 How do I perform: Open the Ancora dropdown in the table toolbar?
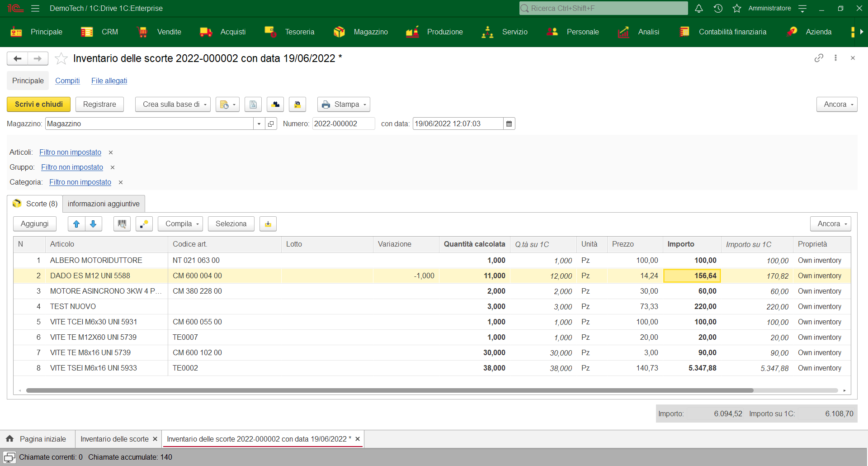[x=830, y=224]
